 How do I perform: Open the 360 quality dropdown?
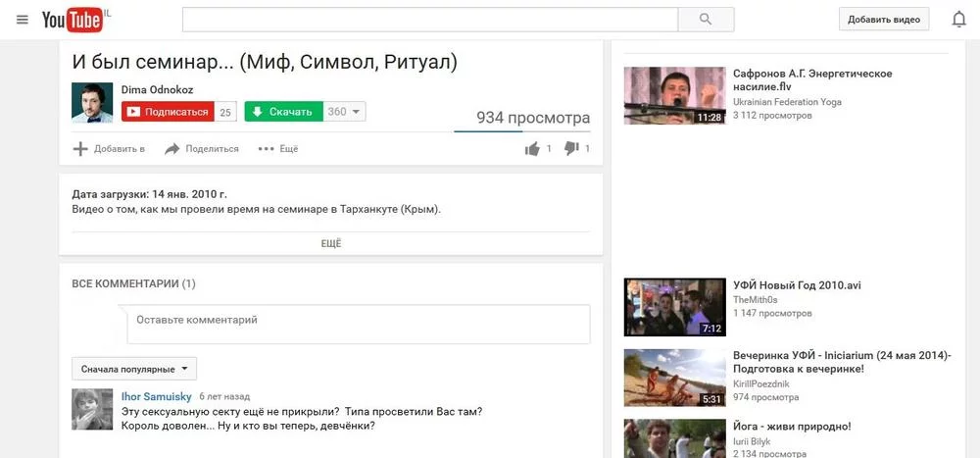tap(344, 112)
